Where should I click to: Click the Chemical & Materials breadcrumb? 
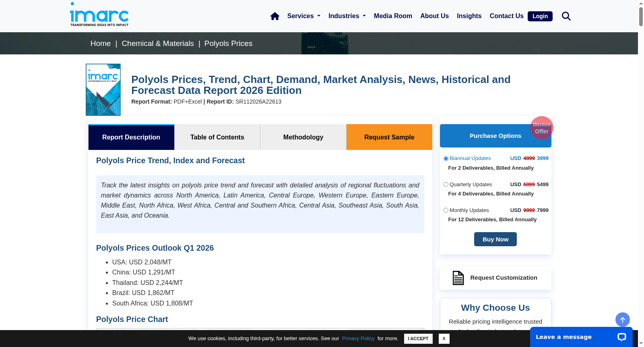click(x=158, y=44)
